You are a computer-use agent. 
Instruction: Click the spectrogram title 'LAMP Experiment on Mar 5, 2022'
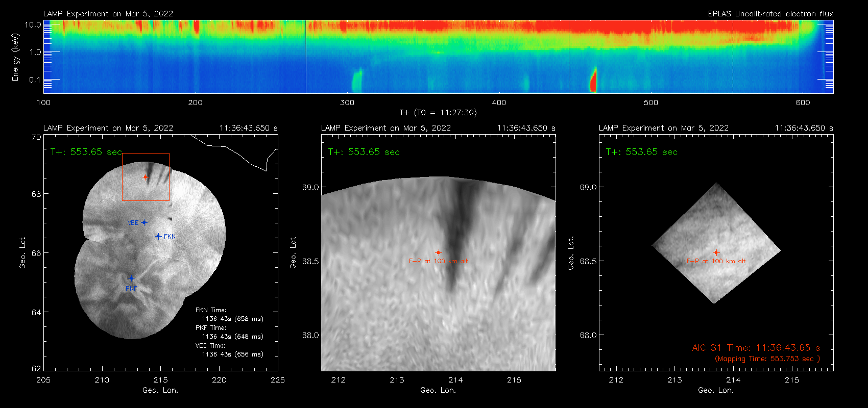point(108,14)
